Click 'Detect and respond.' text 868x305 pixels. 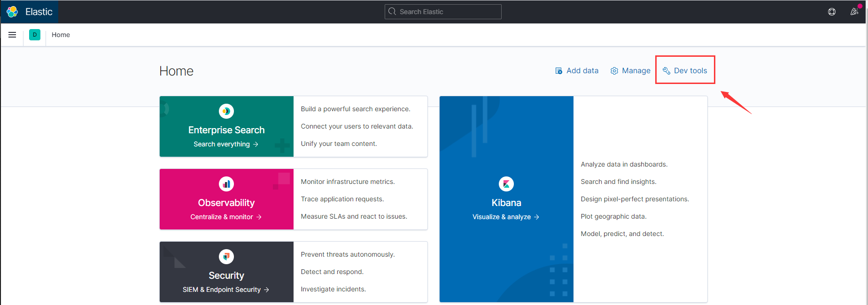tap(332, 272)
